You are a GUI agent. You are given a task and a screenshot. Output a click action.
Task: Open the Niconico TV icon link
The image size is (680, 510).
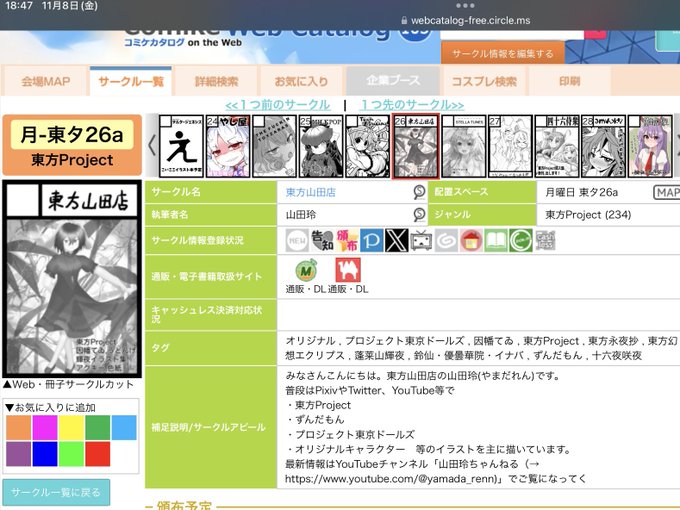(x=421, y=241)
